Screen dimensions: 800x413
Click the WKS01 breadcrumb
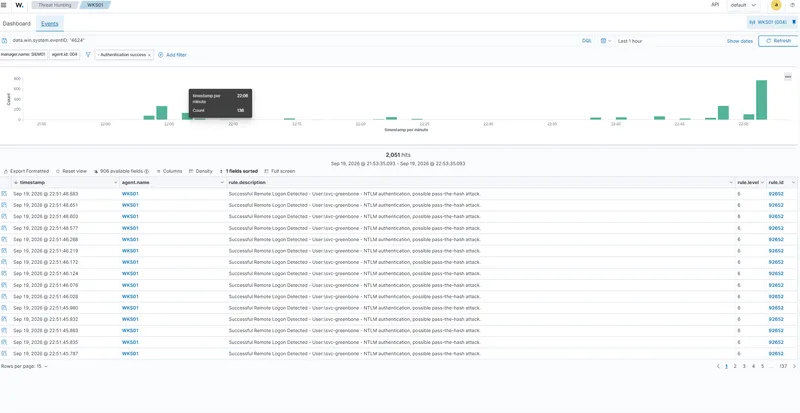coord(95,5)
